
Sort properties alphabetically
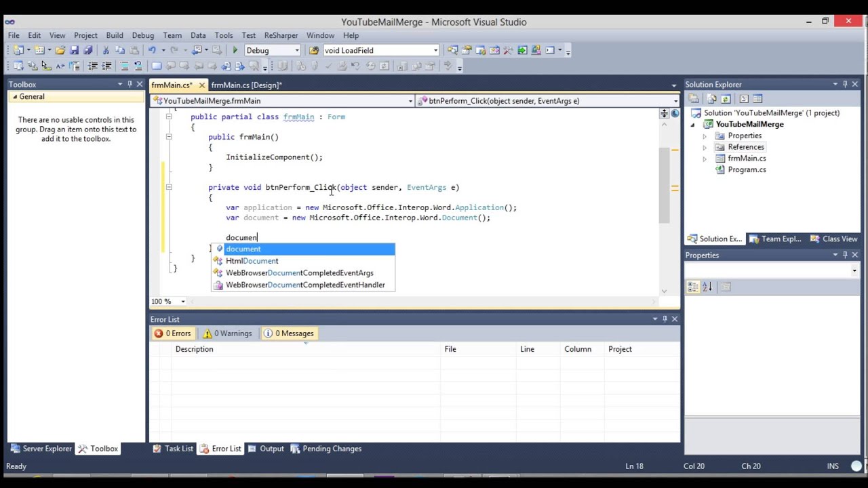[707, 287]
